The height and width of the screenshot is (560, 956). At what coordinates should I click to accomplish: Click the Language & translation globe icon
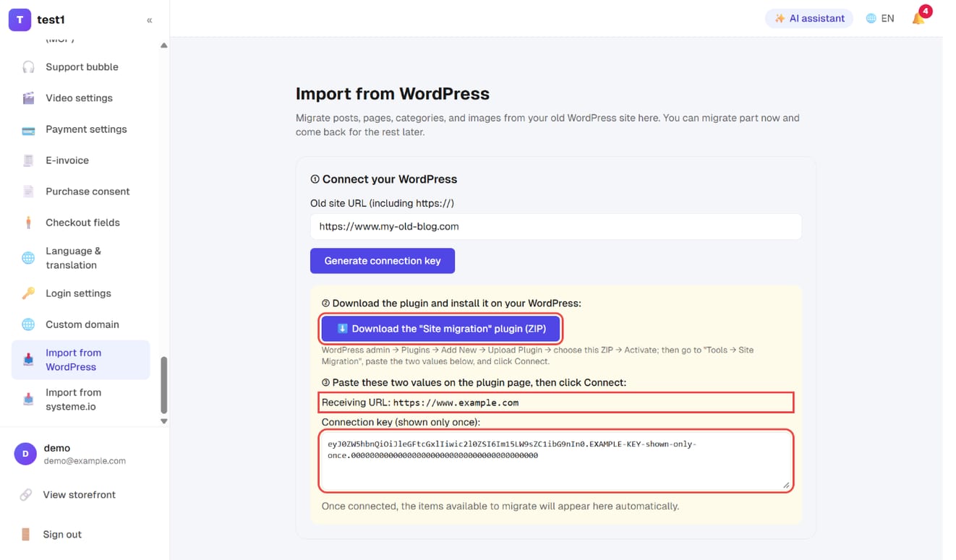(28, 258)
